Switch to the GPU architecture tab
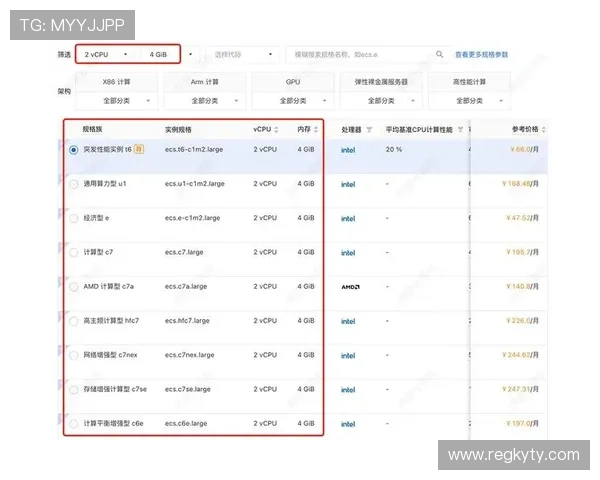Screen dimensions: 600x480 point(293,82)
